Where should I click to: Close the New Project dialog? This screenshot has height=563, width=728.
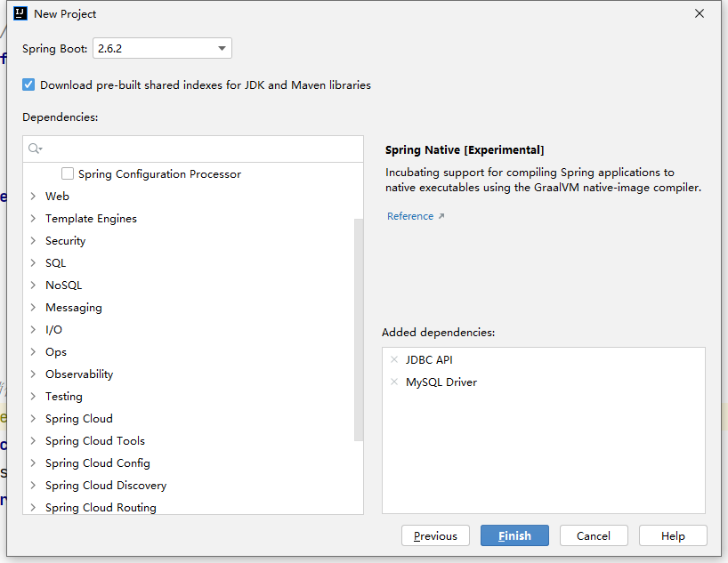pos(700,13)
